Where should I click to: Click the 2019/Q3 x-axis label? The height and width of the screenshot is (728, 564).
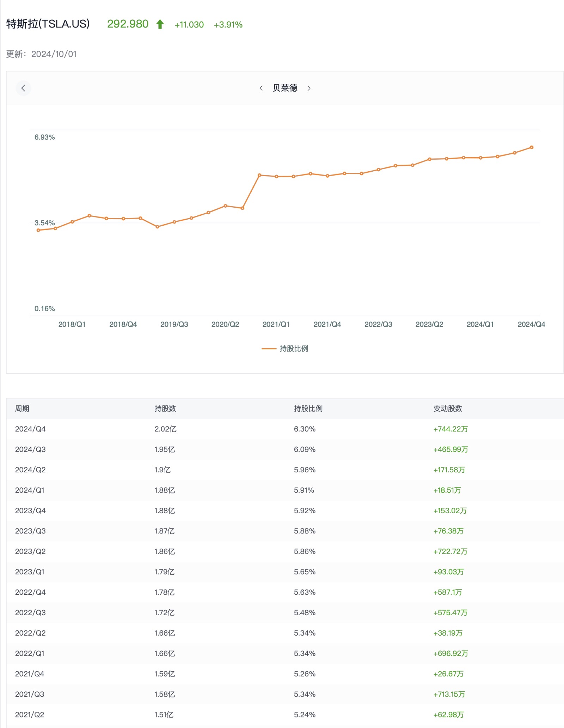coord(174,324)
